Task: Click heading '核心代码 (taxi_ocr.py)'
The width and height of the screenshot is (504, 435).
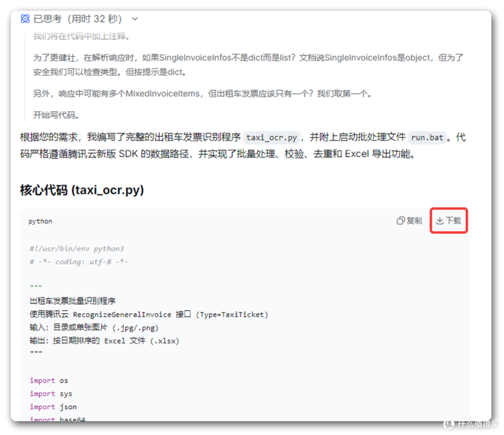Action: tap(82, 190)
